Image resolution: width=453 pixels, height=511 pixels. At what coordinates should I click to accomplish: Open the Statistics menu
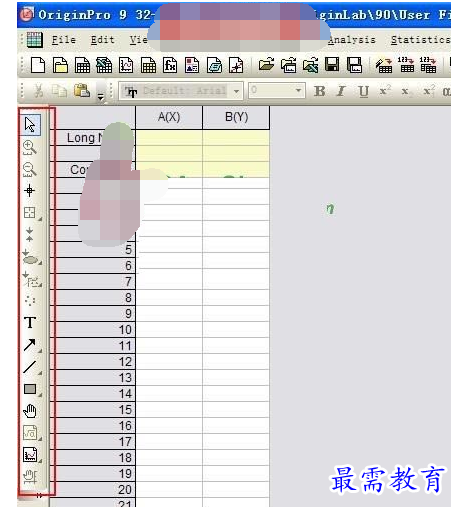coord(421,40)
